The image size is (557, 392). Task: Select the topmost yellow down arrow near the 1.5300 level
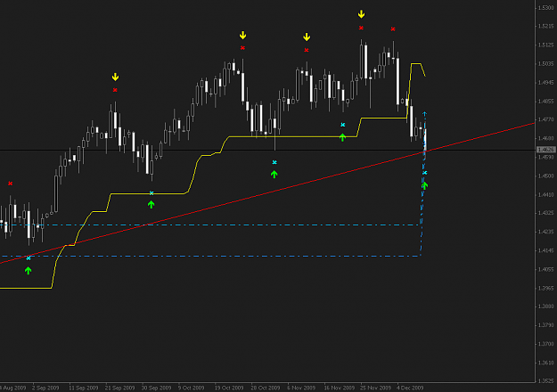tap(361, 14)
